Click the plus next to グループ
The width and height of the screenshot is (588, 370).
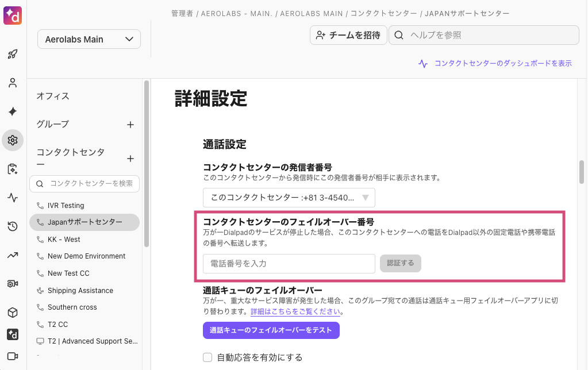pyautogui.click(x=130, y=125)
